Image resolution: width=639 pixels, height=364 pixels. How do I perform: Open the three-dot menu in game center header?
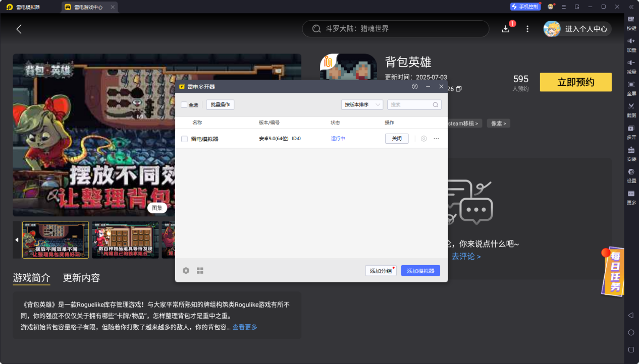point(527,29)
